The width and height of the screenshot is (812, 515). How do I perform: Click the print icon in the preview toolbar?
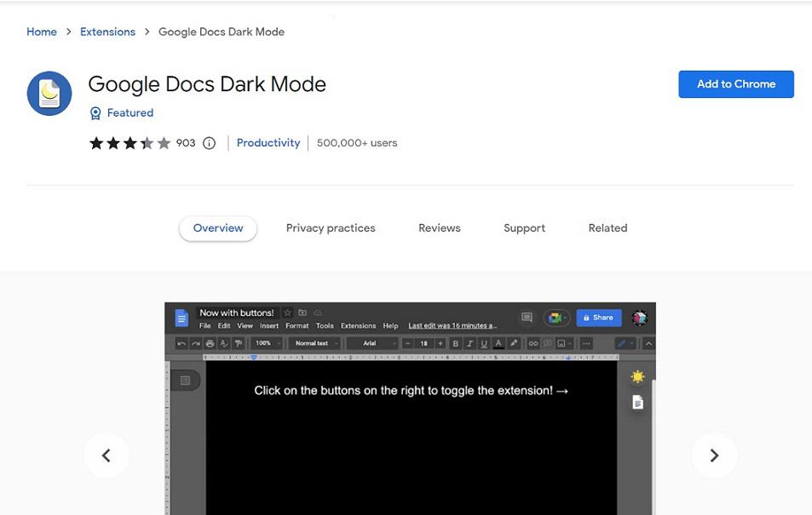point(210,343)
